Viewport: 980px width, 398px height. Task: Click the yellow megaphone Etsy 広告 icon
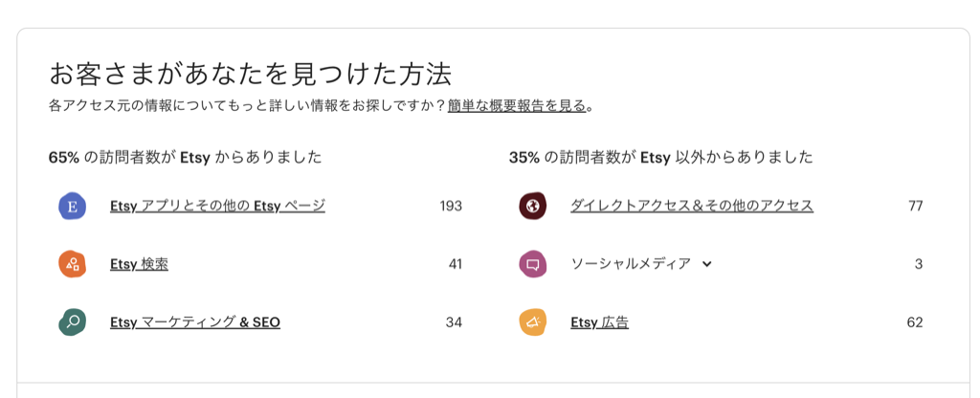[532, 322]
